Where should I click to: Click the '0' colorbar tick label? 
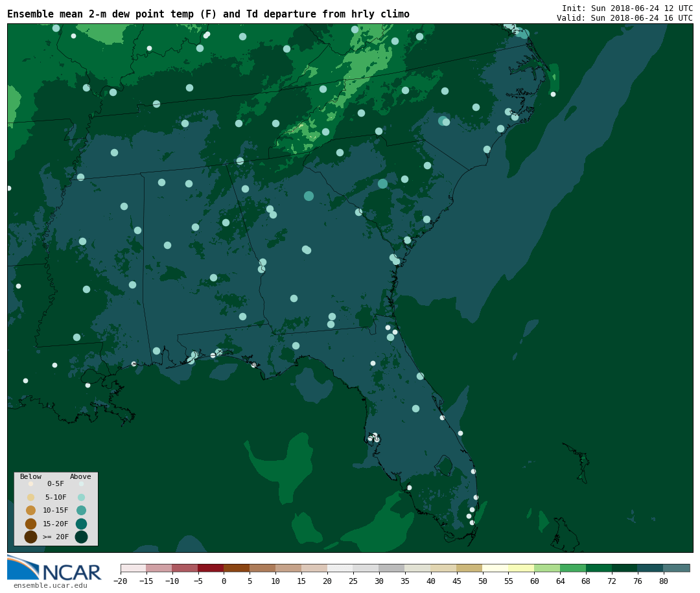pyautogui.click(x=224, y=581)
